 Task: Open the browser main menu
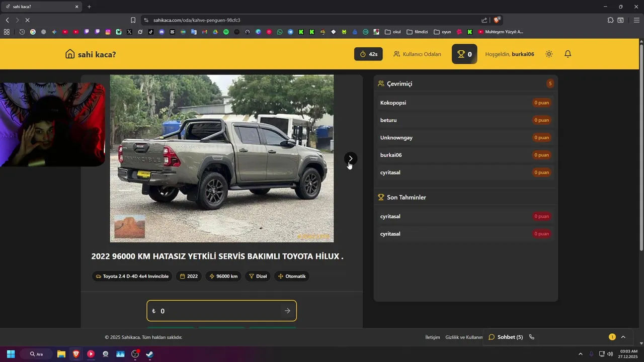(636, 20)
